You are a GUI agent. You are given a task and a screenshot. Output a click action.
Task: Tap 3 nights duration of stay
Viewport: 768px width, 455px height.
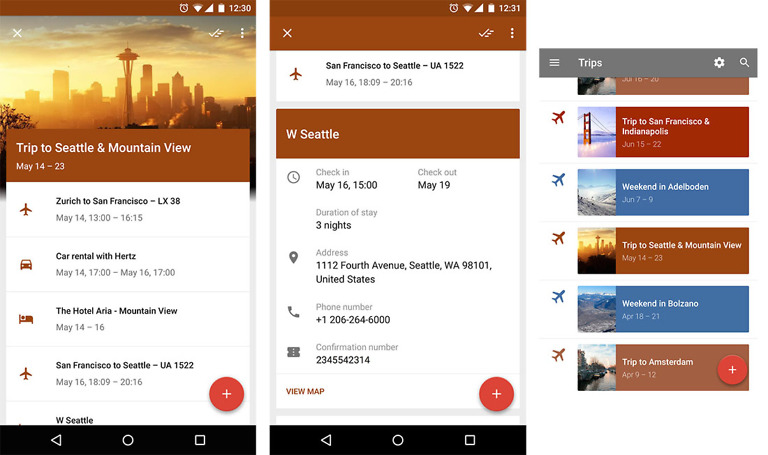pos(333,225)
